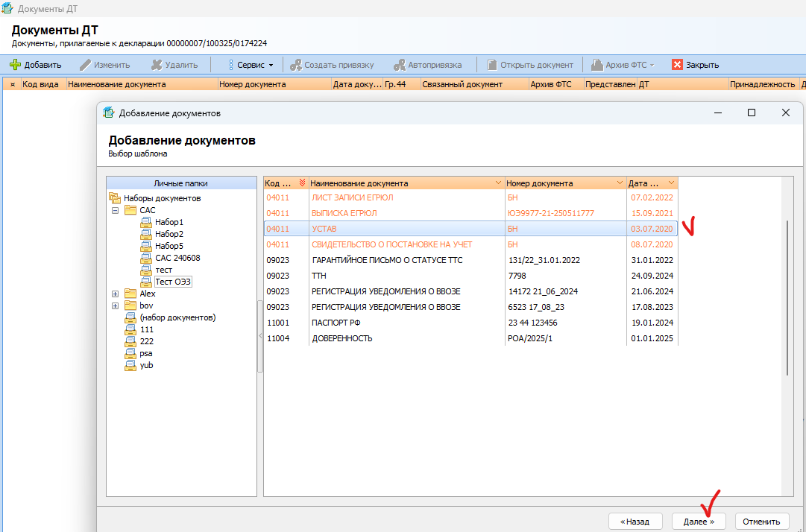Screen dimensions: 806x532
Task: Click the Далее » button
Action: 699,522
